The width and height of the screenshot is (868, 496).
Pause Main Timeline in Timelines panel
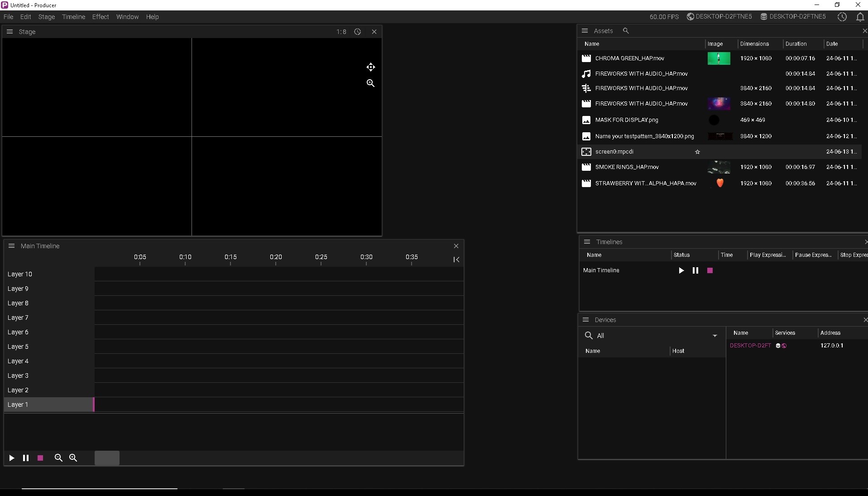[x=695, y=270]
